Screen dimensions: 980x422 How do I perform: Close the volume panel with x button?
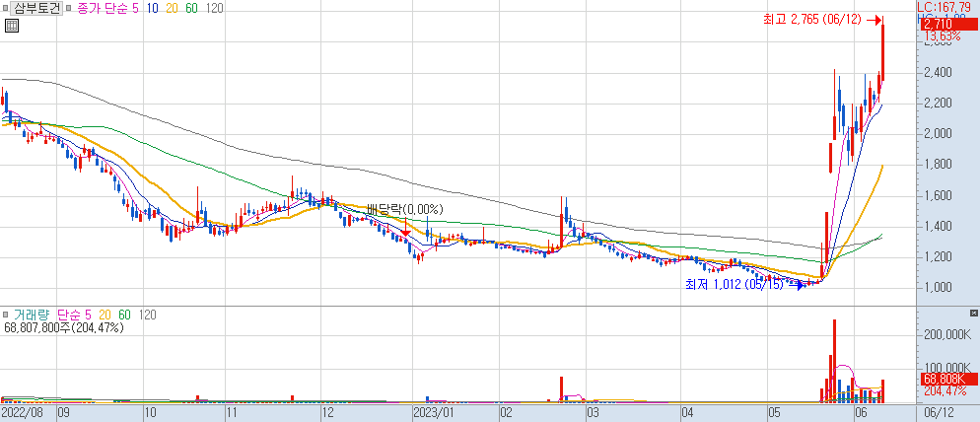click(x=974, y=313)
